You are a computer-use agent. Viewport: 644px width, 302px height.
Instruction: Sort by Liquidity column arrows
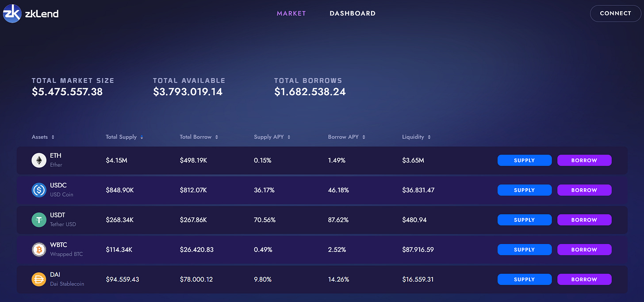point(429,137)
